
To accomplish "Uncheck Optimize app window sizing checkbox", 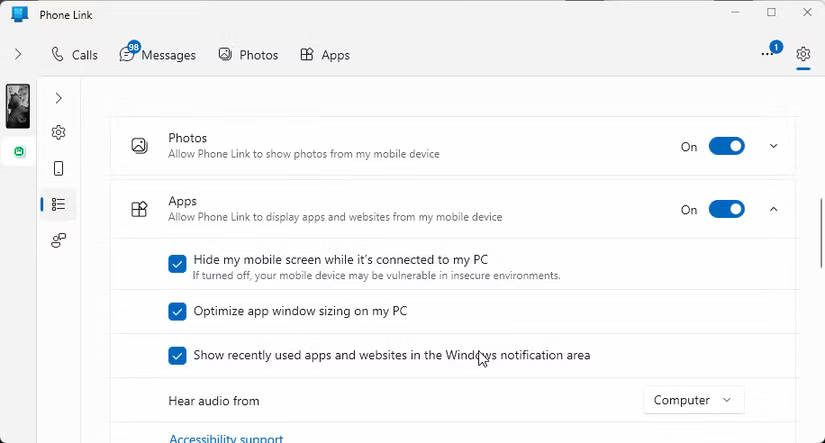I will [x=177, y=311].
